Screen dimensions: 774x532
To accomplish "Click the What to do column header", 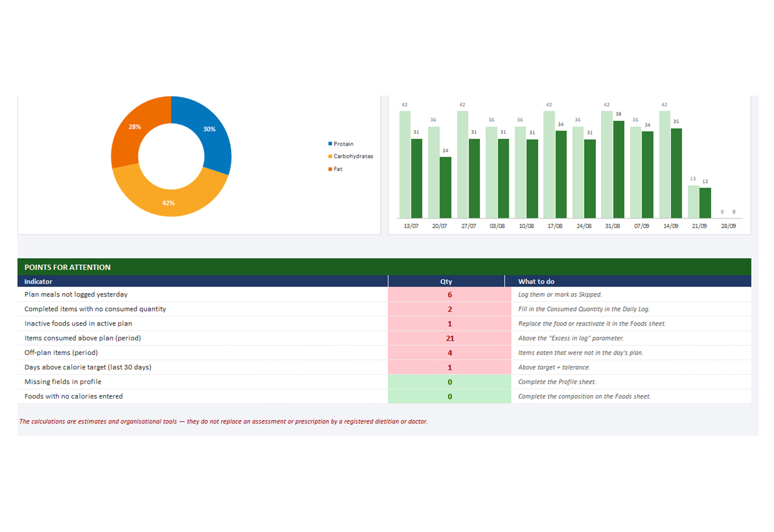I will tap(628, 281).
